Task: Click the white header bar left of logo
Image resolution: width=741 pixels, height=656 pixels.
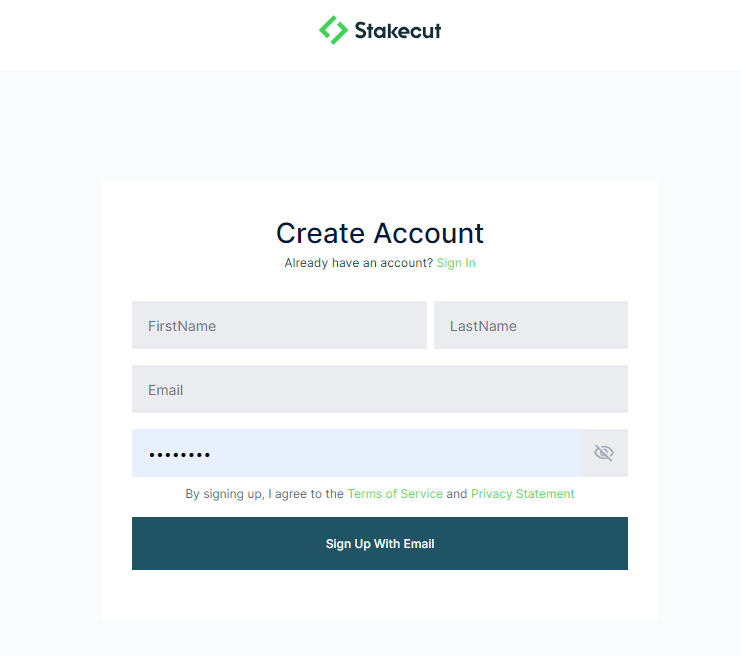Action: (150, 34)
